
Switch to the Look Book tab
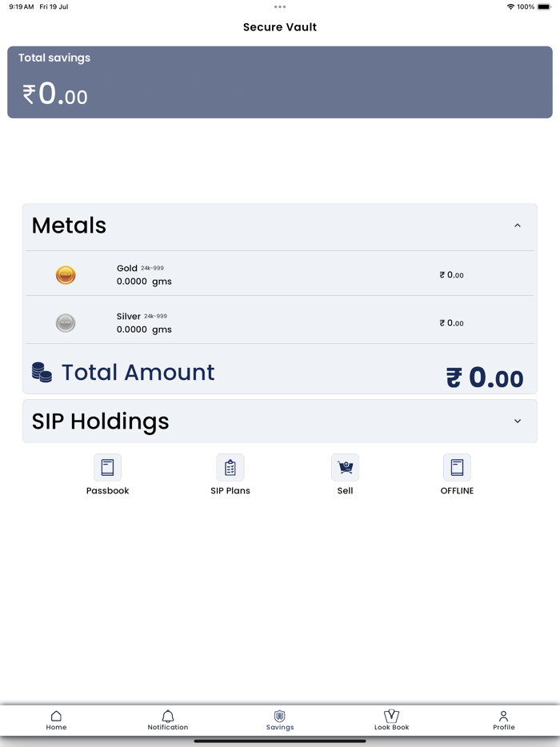(392, 720)
